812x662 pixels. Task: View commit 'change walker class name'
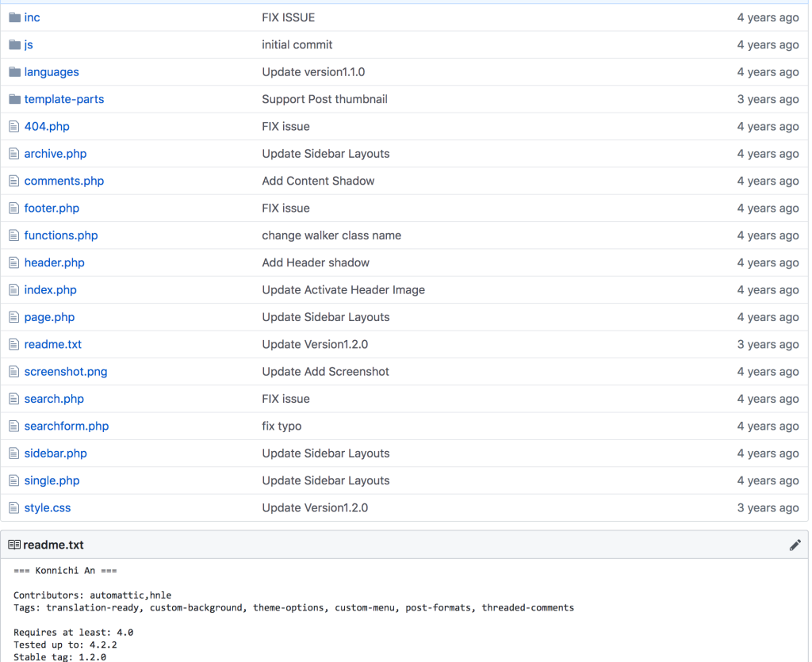pyautogui.click(x=331, y=235)
